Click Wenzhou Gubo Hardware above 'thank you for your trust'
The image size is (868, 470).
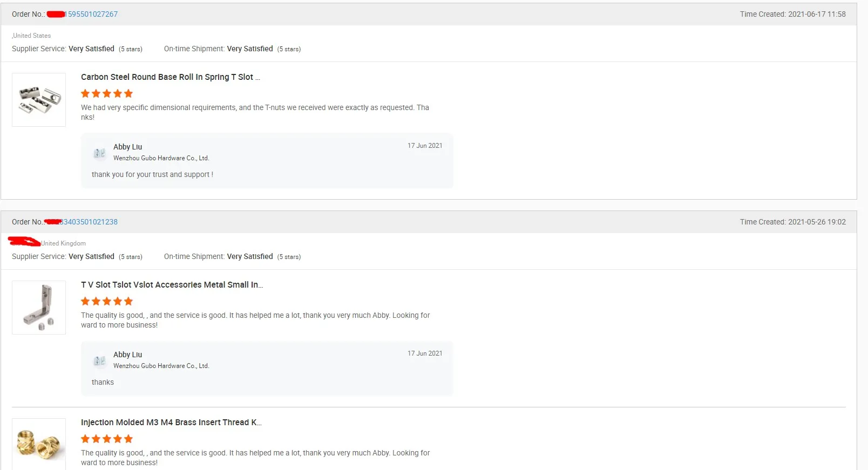point(161,158)
